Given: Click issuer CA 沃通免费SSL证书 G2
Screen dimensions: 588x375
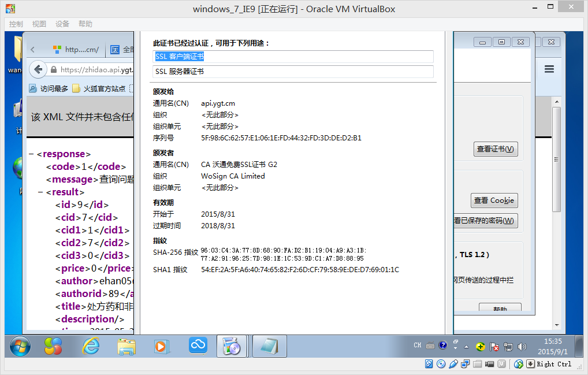Looking at the screenshot, I should 239,165.
